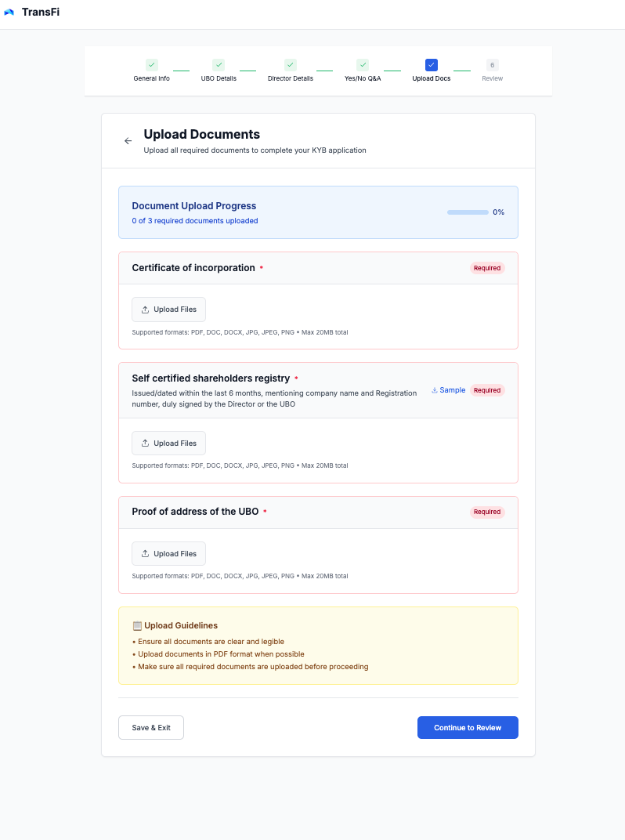The width and height of the screenshot is (625, 840).
Task: Click the document upload progress bar
Action: click(468, 212)
